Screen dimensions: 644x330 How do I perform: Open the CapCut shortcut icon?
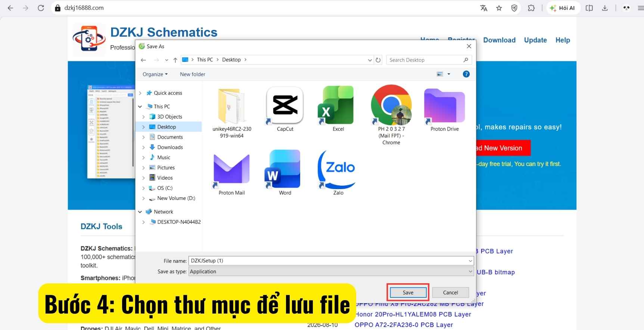tap(285, 106)
